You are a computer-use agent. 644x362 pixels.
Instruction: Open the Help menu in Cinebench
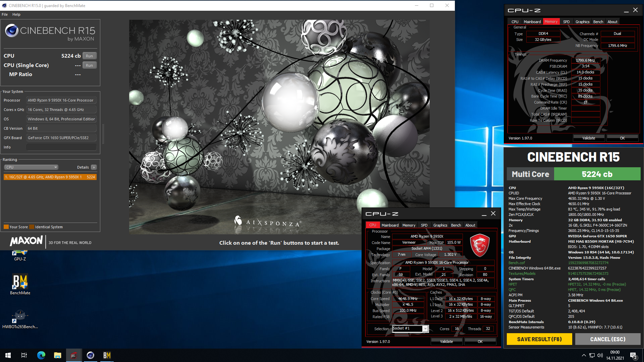(16, 14)
